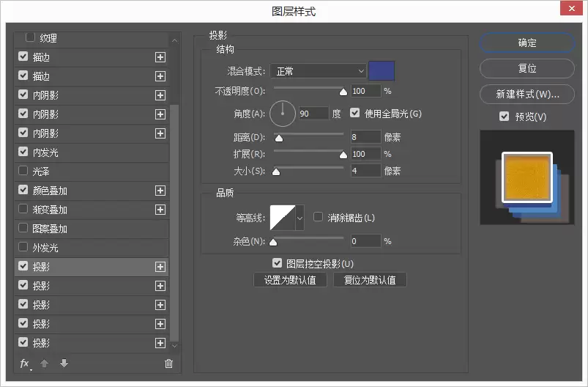Enable 消除锯齿 checkbox
588x387 pixels.
318,216
